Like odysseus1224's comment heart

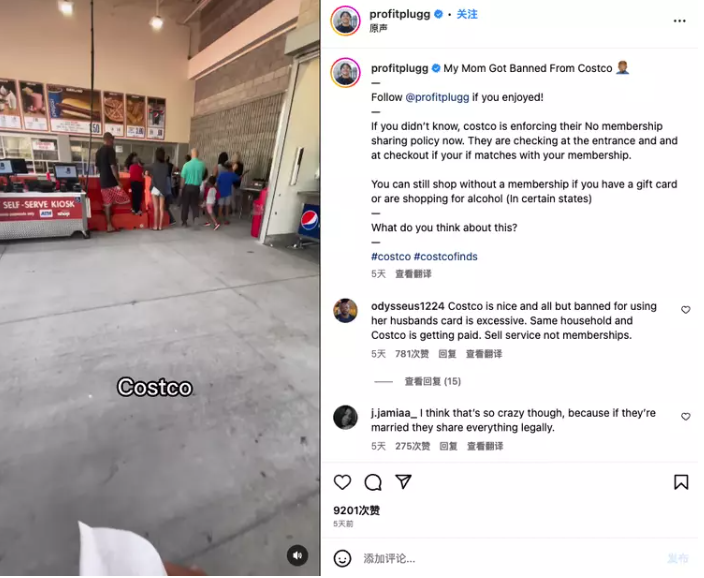(686, 310)
